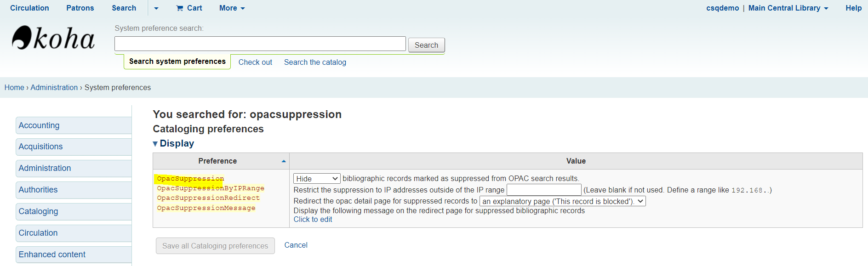Click Save all Cataloging preferences button
Image resolution: width=868 pixels, height=266 pixels.
(215, 246)
